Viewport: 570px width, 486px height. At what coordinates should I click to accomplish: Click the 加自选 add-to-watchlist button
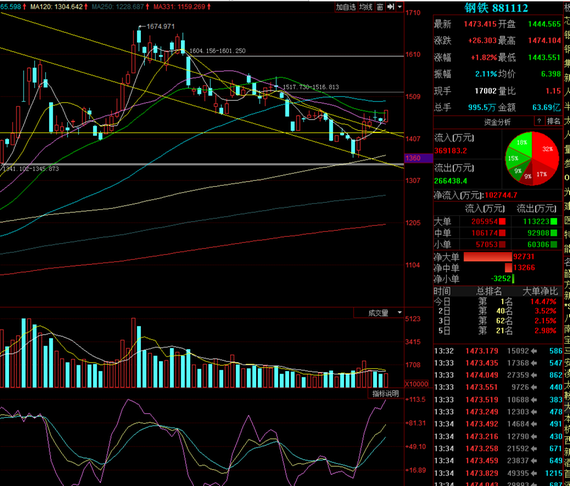point(345,7)
